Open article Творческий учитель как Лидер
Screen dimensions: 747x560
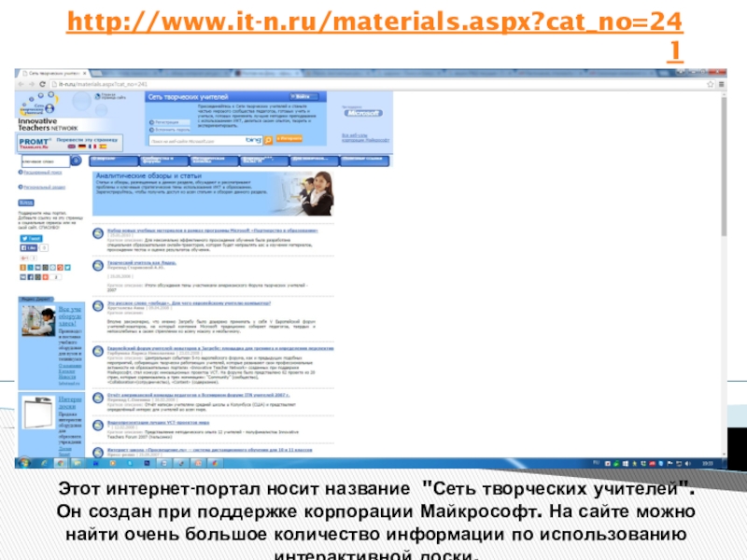[x=142, y=262]
